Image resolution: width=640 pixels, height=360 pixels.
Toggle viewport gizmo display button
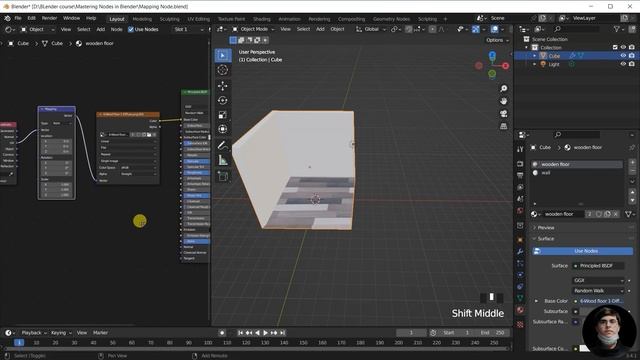click(476, 29)
